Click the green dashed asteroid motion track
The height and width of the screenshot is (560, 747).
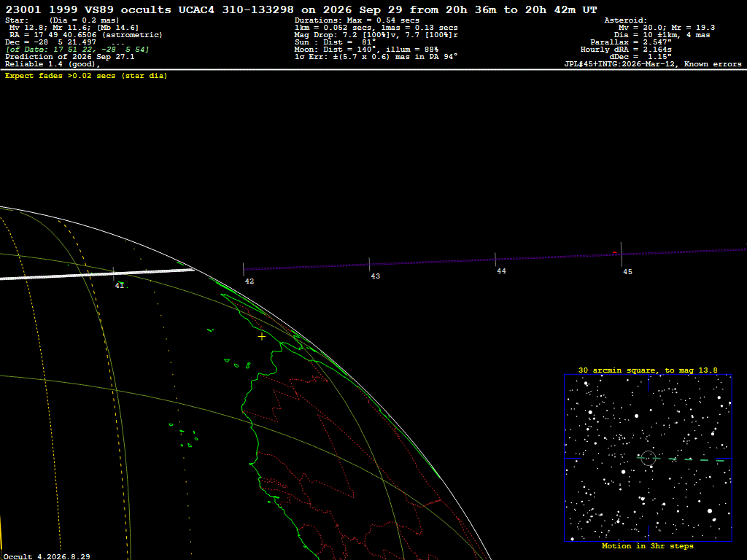(681, 459)
